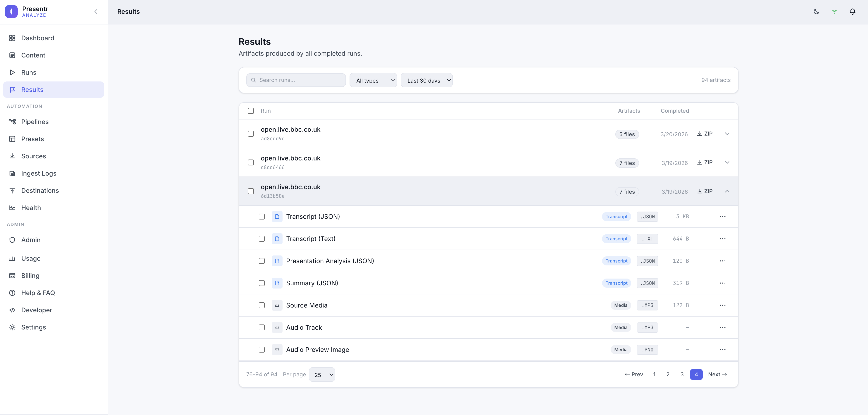Toggle dark mode with the moon icon
The height and width of the screenshot is (415, 868).
pos(816,12)
